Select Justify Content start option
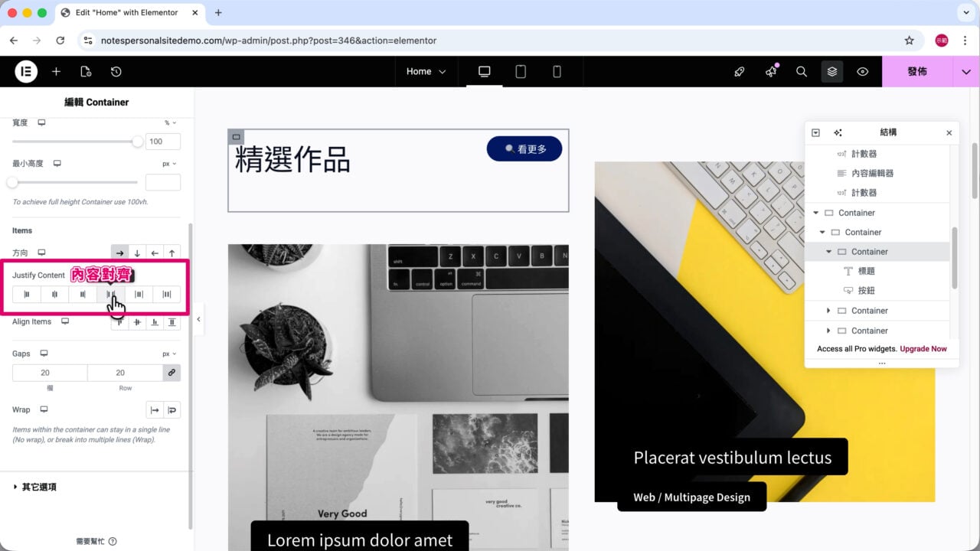 pos(26,295)
